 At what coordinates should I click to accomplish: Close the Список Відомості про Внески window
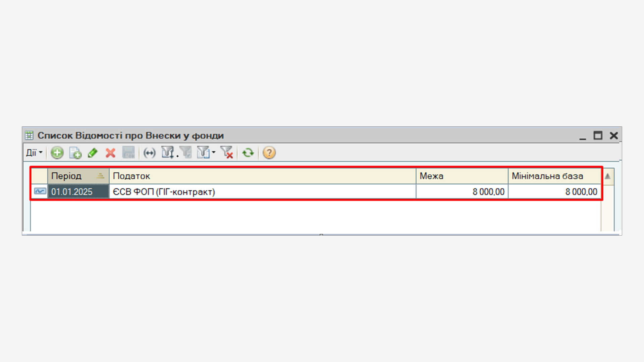click(x=614, y=135)
